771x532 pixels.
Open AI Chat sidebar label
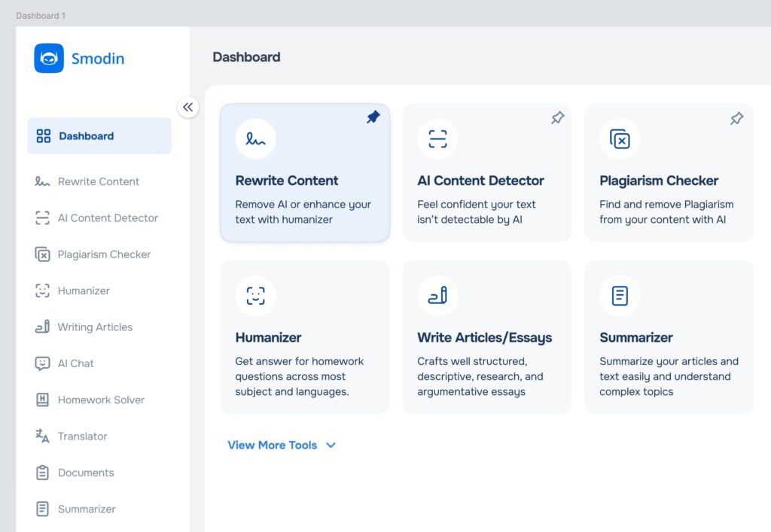pyautogui.click(x=76, y=363)
